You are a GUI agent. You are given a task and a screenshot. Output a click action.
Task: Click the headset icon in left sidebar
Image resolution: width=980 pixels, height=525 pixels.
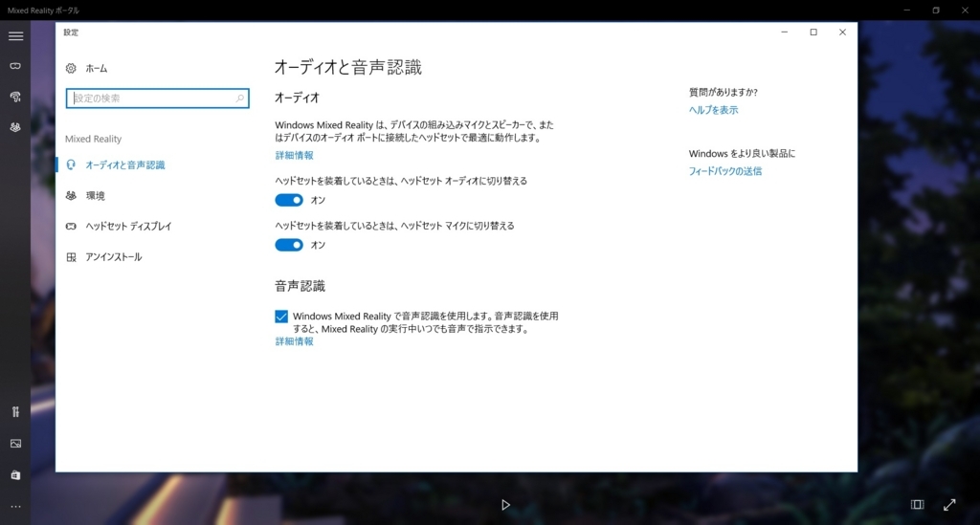15,66
